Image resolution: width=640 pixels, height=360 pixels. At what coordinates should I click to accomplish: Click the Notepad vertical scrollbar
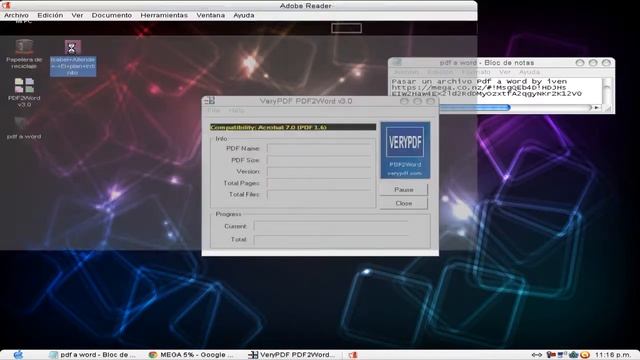tap(607, 91)
